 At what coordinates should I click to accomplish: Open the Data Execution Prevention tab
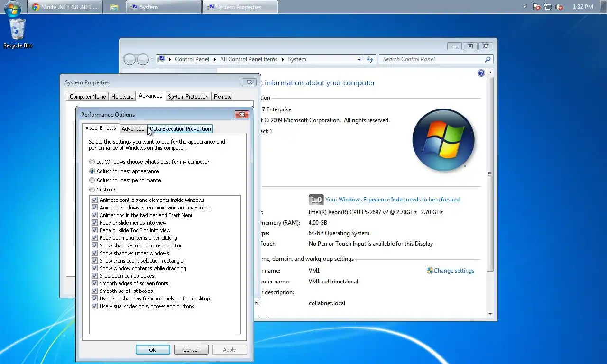[180, 128]
